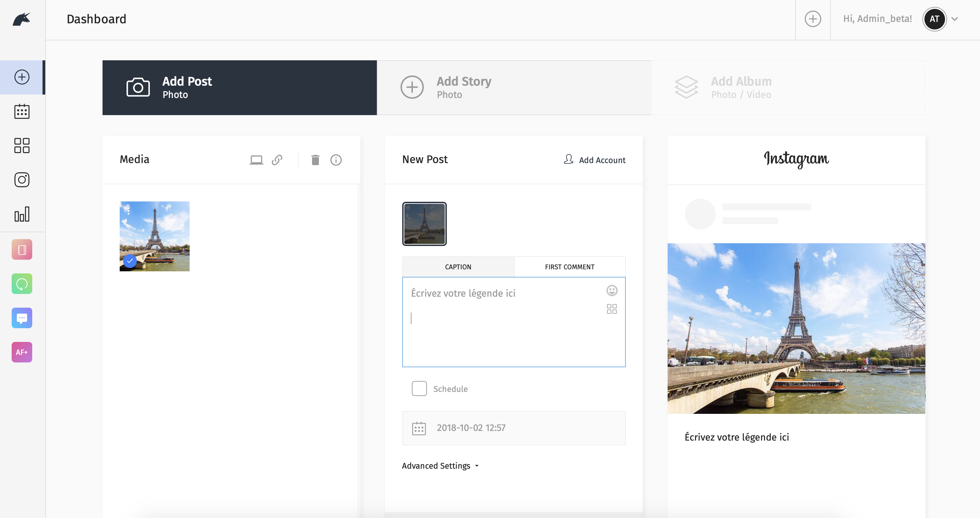Screen dimensions: 980x518
Task: Expand Advanced Settings
Action: tap(440, 466)
